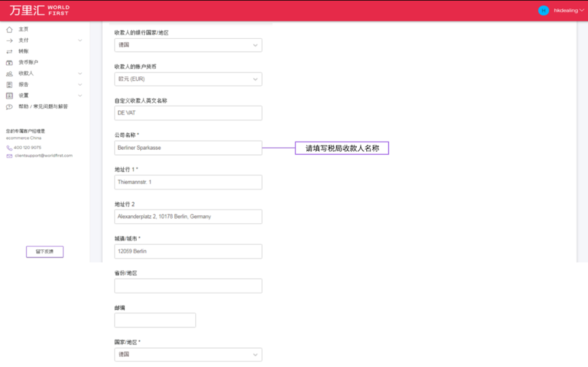The width and height of the screenshot is (588, 367).
Task: Open the 货币账户 menu item
Action: 28,62
